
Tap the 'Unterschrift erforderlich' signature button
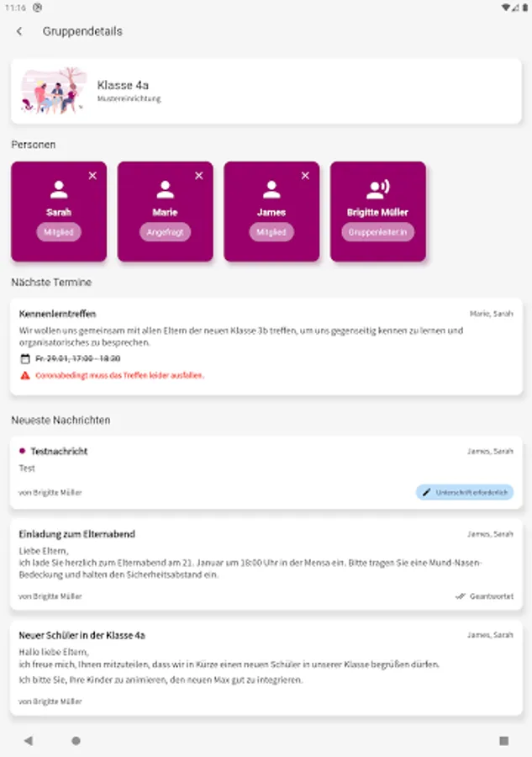coord(465,492)
